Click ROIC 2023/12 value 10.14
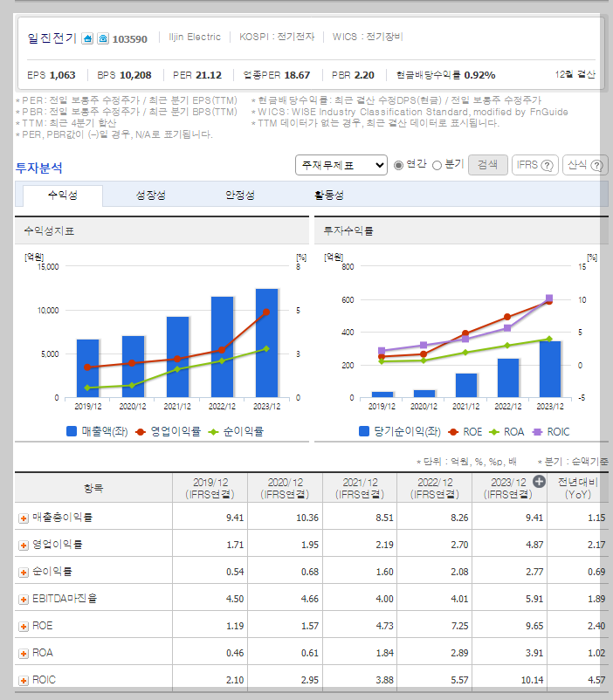613x700 pixels. pyautogui.click(x=532, y=680)
